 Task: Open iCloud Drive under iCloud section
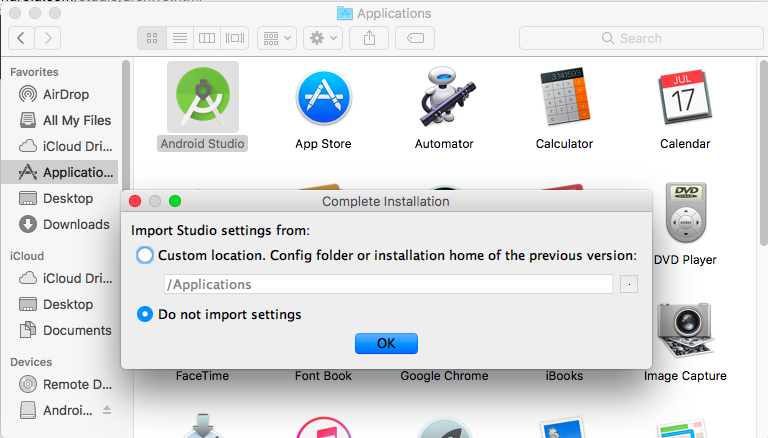(x=60, y=278)
